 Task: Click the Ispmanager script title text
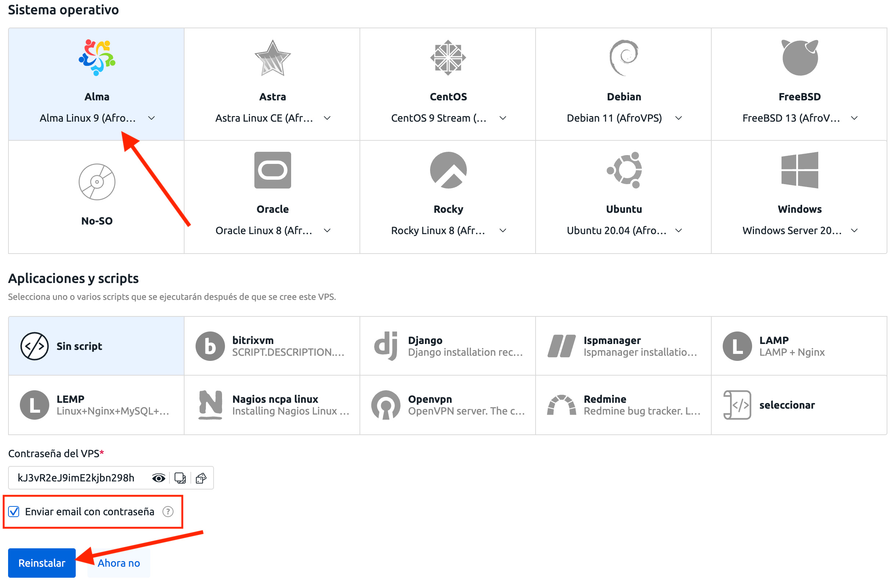coord(612,340)
